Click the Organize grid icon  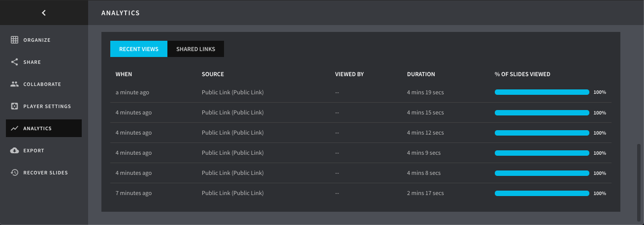click(x=14, y=40)
